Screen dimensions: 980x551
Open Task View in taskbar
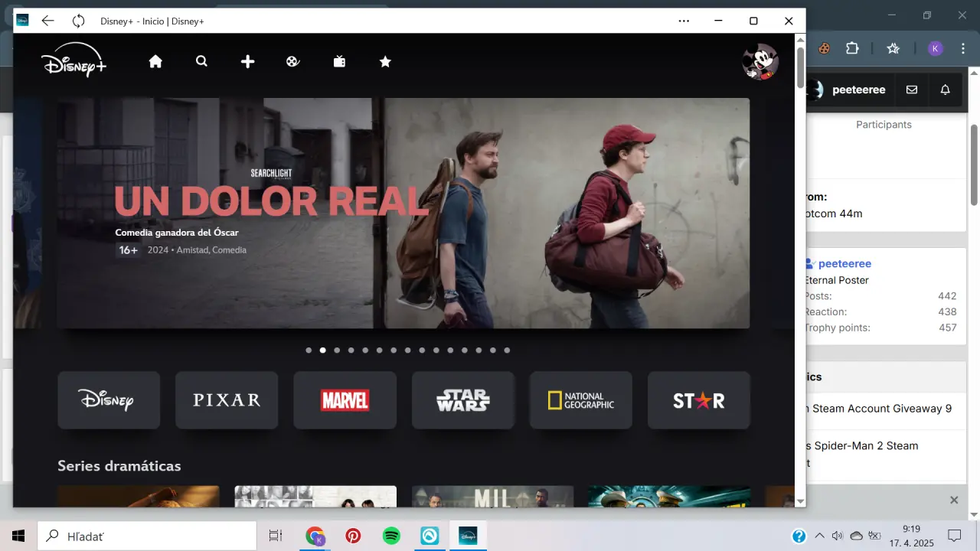(x=276, y=536)
